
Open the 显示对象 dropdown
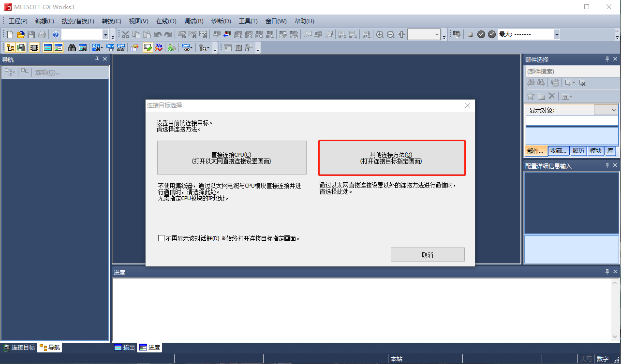(606, 110)
